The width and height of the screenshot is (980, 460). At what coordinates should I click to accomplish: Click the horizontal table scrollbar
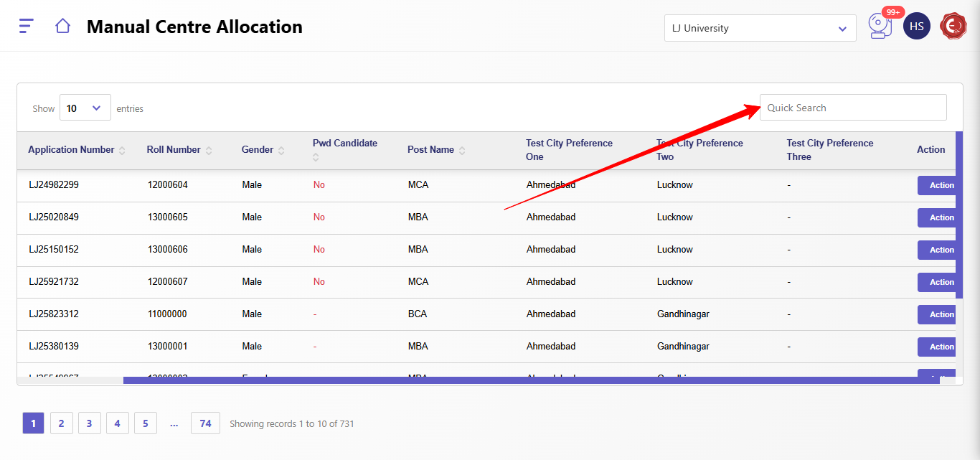point(531,380)
